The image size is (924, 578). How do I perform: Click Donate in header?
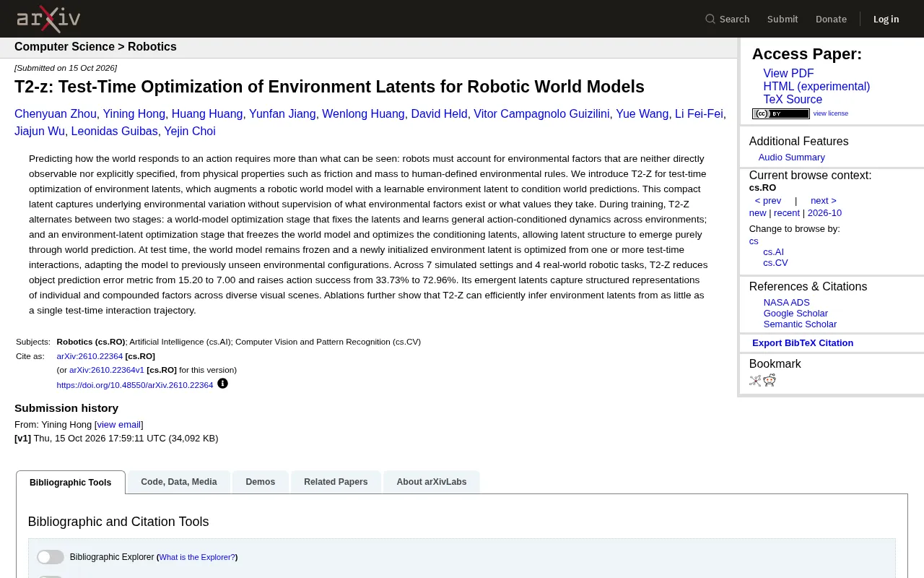click(831, 19)
